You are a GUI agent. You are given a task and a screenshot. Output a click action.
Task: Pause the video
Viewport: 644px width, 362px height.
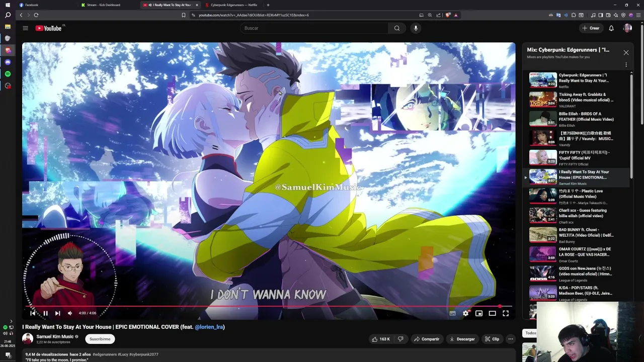point(45,313)
